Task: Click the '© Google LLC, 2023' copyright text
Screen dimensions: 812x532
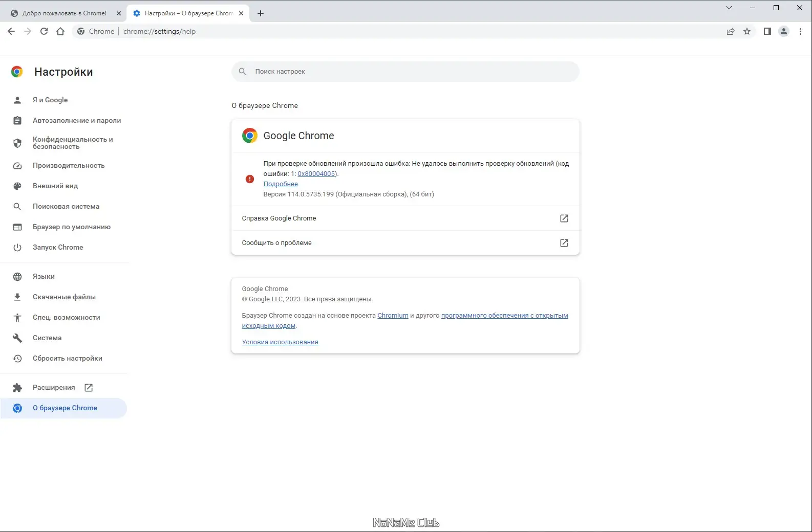Action: coord(272,299)
